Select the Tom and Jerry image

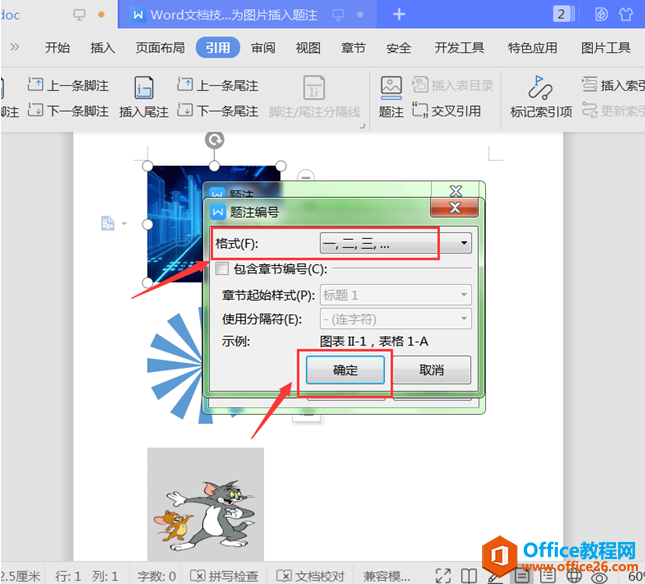click(x=205, y=504)
